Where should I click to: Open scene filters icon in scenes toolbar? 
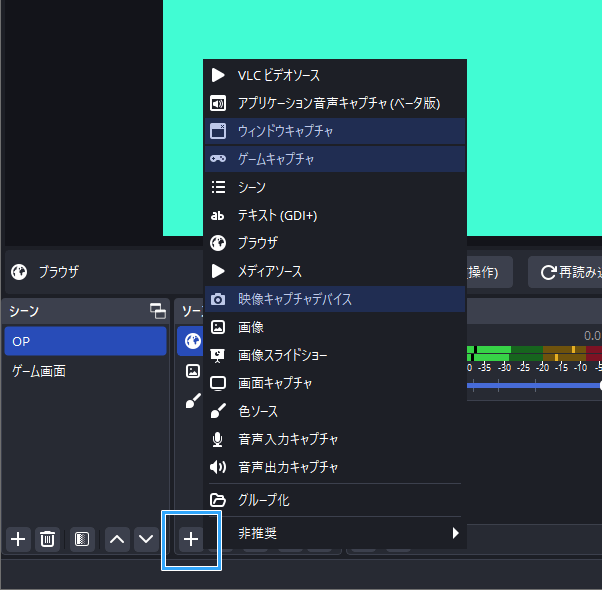82,539
